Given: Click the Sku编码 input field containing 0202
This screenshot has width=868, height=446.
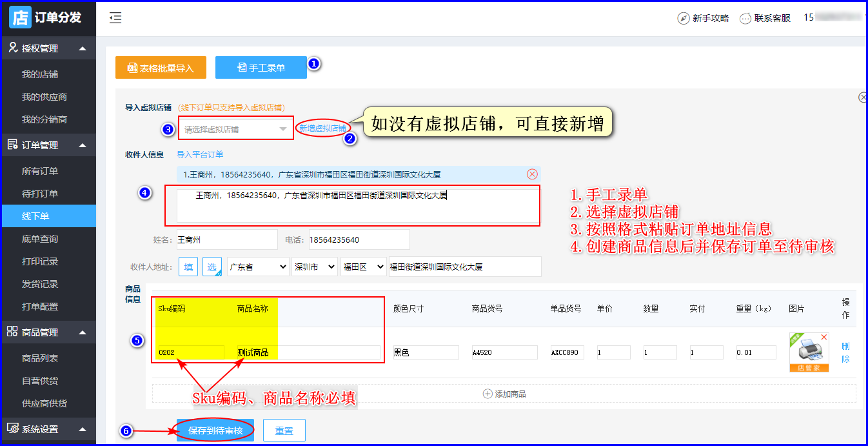Looking at the screenshot, I should (x=190, y=352).
